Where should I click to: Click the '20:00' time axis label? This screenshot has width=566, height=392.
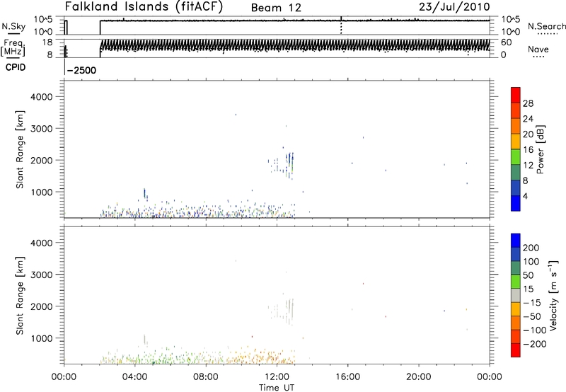point(419,377)
